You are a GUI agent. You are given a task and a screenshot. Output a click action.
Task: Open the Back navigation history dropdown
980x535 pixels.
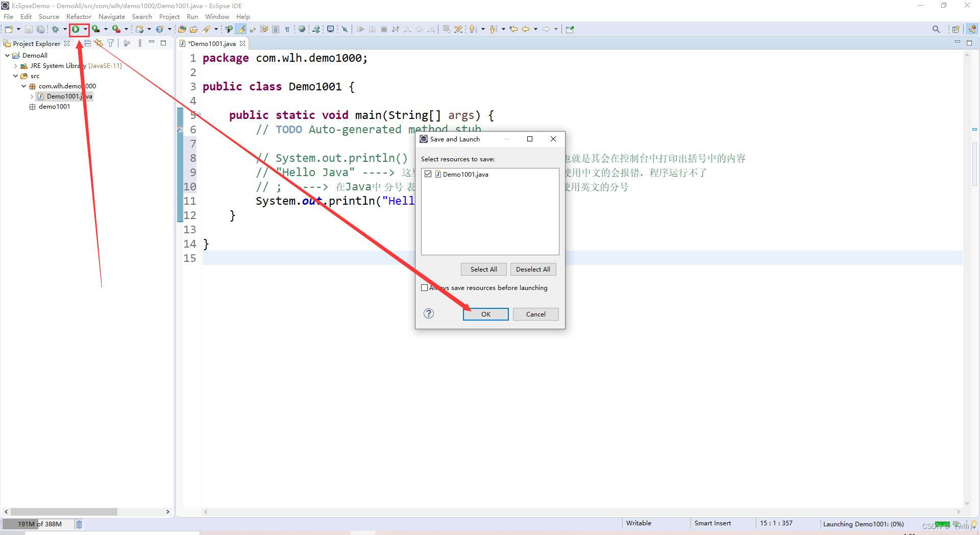click(x=535, y=29)
